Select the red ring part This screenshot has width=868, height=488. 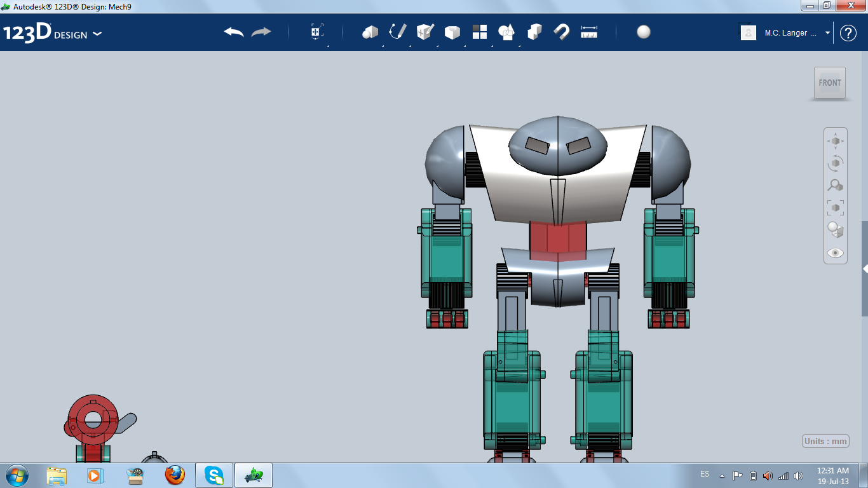[x=93, y=419]
